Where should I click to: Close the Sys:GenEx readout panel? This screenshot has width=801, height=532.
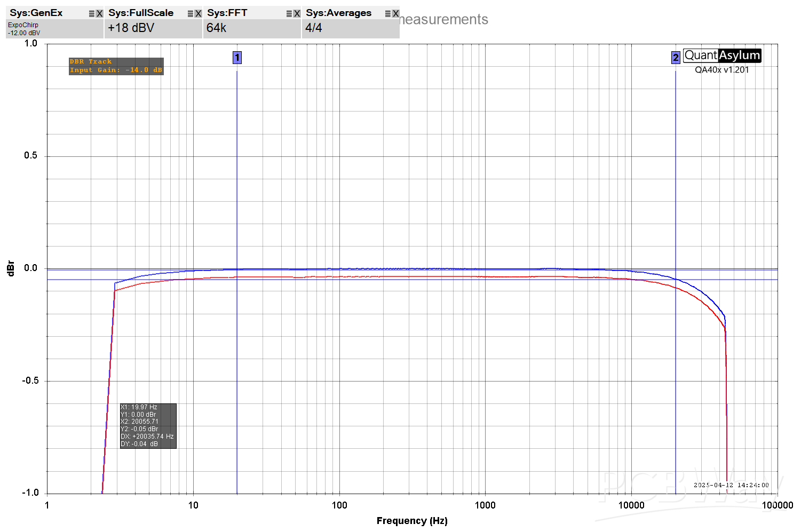(99, 14)
